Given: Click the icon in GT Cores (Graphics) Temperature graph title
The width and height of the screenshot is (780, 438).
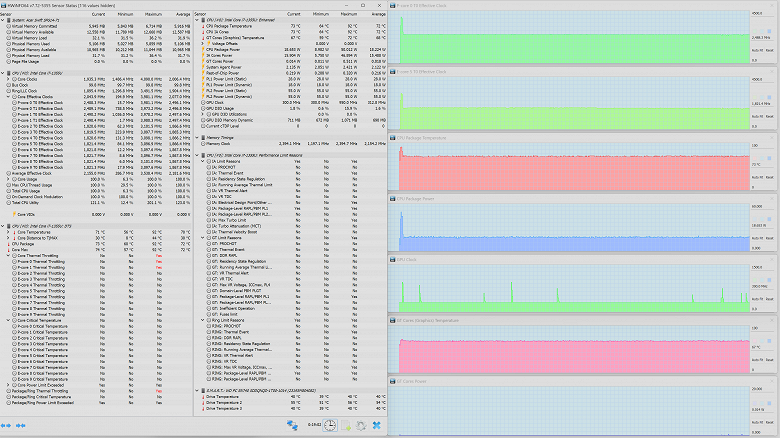Looking at the screenshot, I should click(392, 321).
